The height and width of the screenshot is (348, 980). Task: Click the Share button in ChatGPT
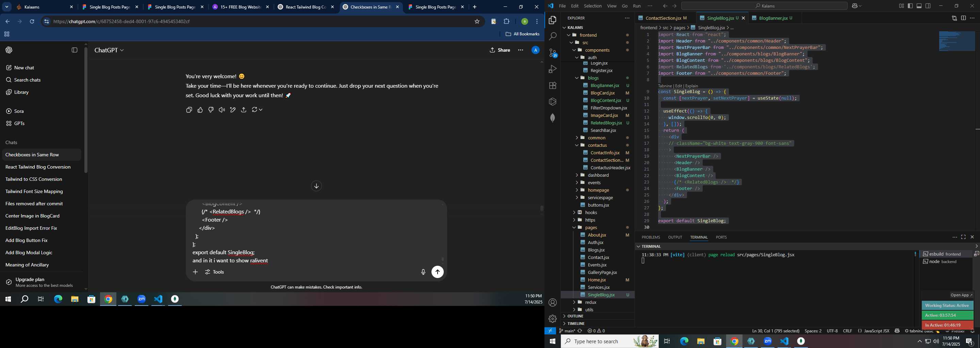click(x=500, y=50)
